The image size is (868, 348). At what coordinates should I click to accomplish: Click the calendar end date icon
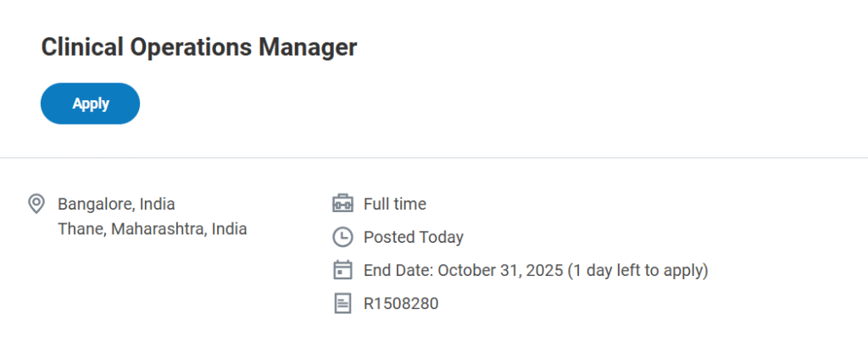click(x=342, y=270)
